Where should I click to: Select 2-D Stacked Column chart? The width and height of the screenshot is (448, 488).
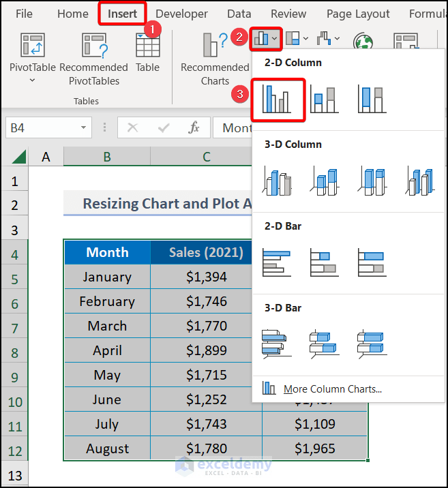pos(325,100)
